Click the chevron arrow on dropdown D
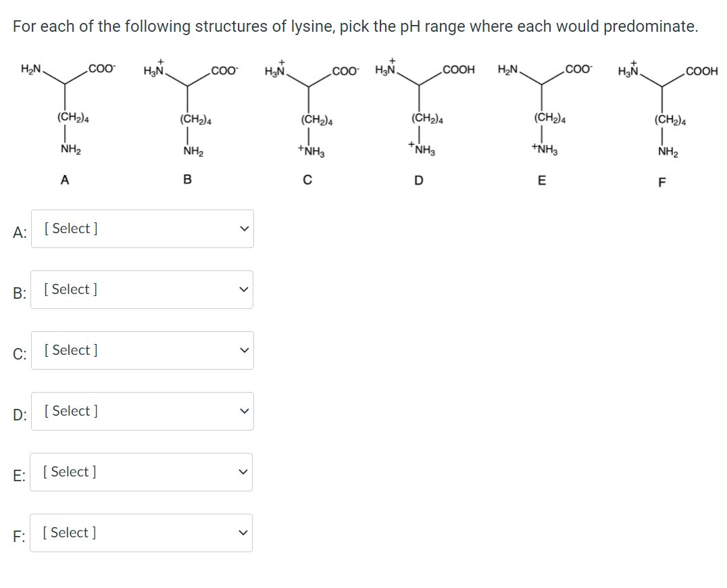The height and width of the screenshot is (588, 727). coord(244,412)
